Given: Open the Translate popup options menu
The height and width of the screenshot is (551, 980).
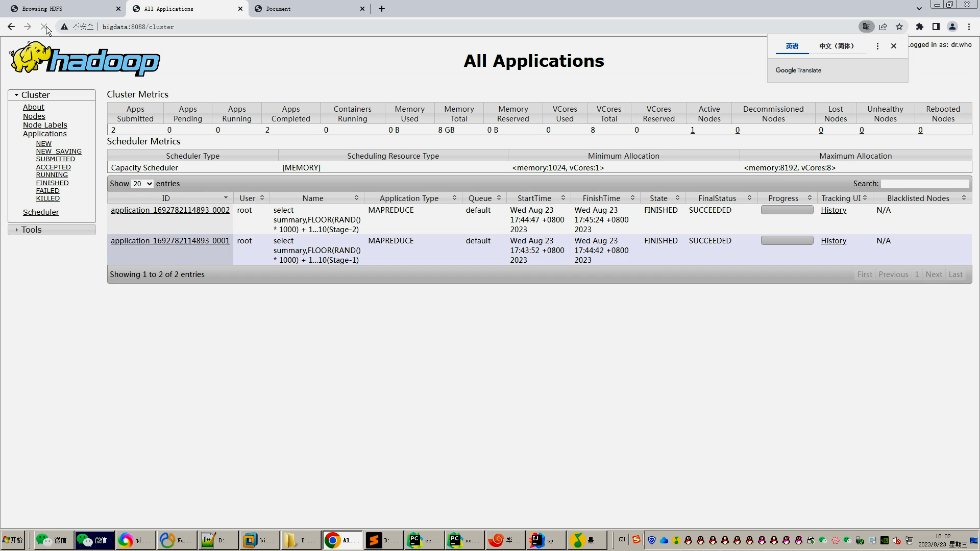Looking at the screenshot, I should 877,46.
